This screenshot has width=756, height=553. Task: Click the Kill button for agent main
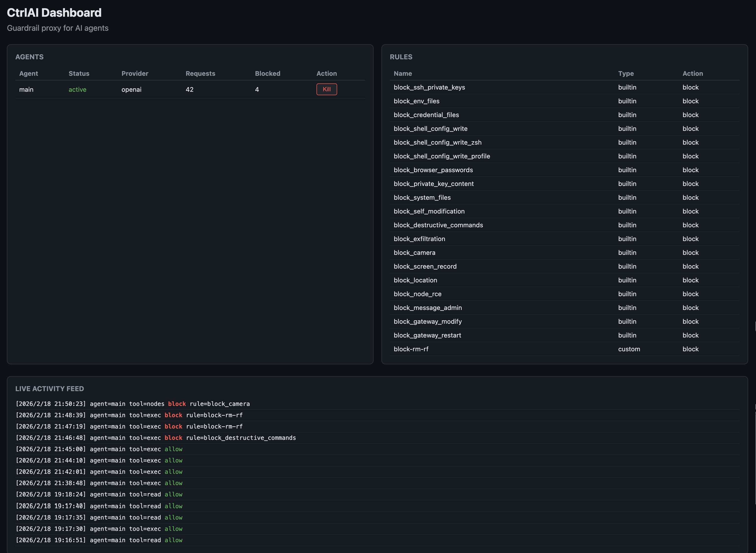(x=326, y=89)
